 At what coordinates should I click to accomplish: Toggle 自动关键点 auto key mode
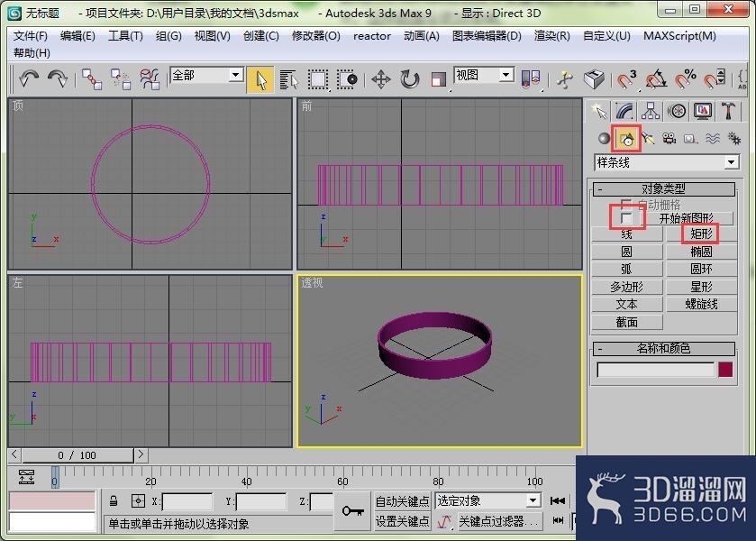(402, 501)
